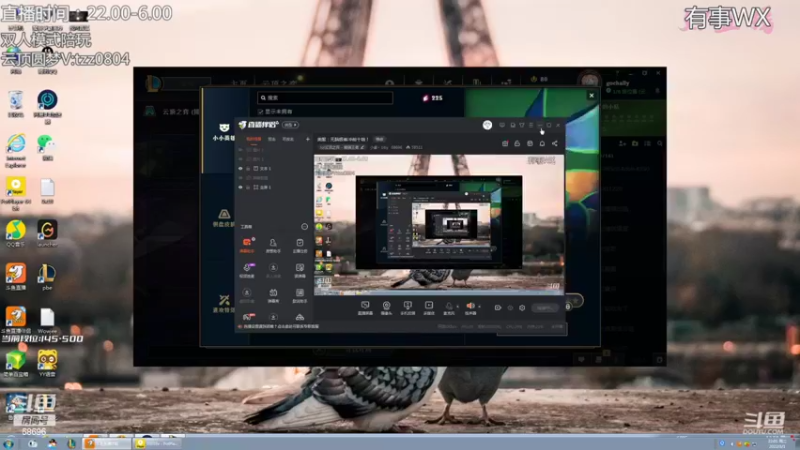Select the active orange scene tab

click(254, 139)
